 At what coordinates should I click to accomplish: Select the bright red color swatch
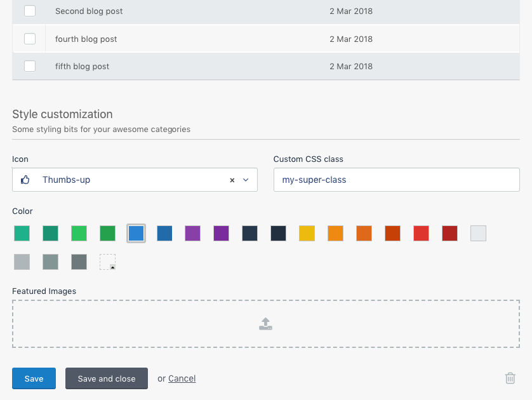[421, 234]
